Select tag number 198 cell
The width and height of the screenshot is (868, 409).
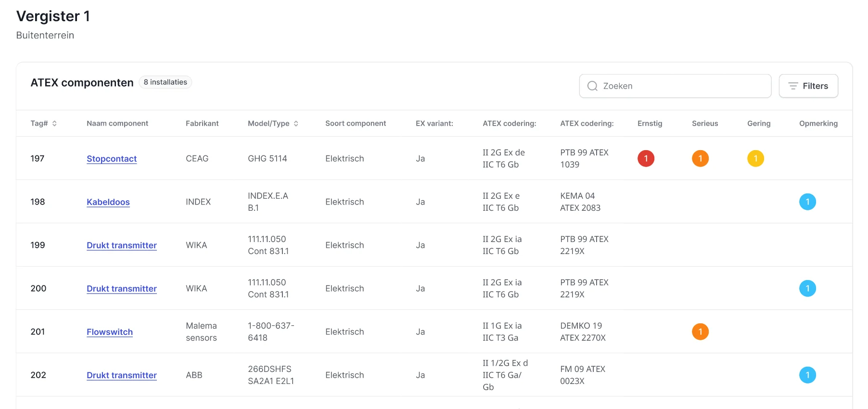[38, 202]
